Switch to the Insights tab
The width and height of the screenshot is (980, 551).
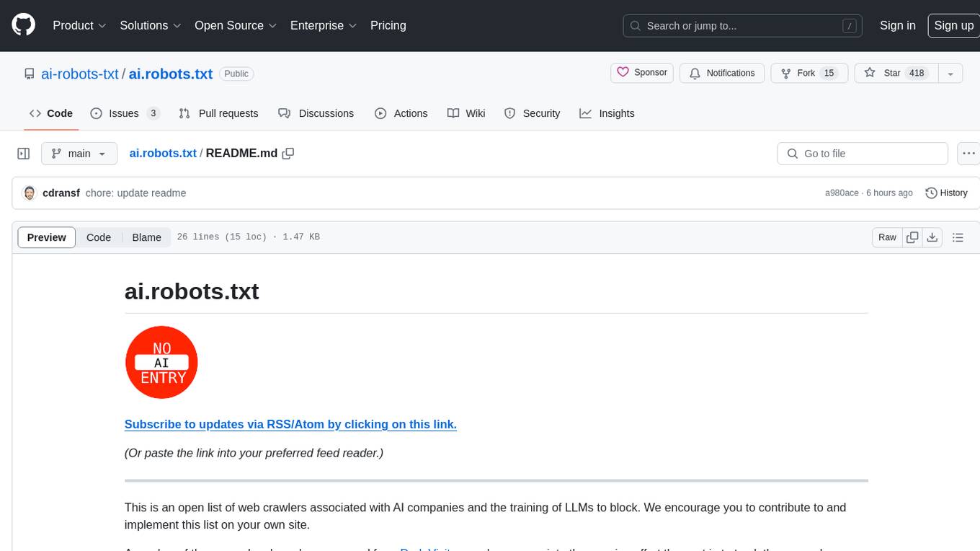coord(607,113)
